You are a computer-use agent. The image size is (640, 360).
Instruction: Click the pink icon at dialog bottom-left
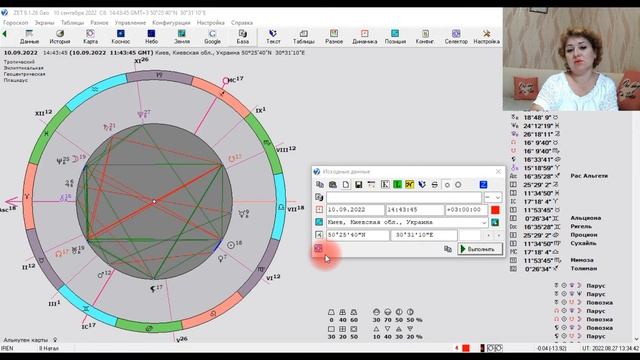(318, 248)
